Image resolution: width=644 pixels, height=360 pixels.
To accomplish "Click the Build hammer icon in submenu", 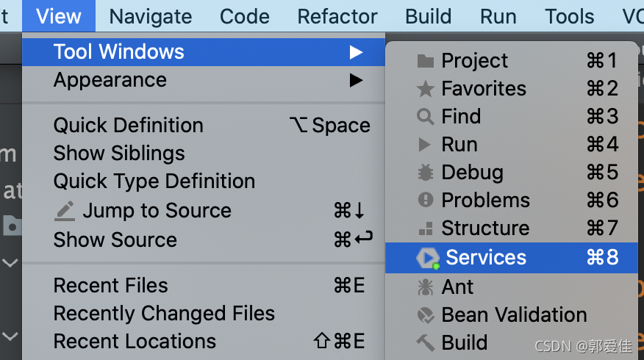I will pos(425,343).
